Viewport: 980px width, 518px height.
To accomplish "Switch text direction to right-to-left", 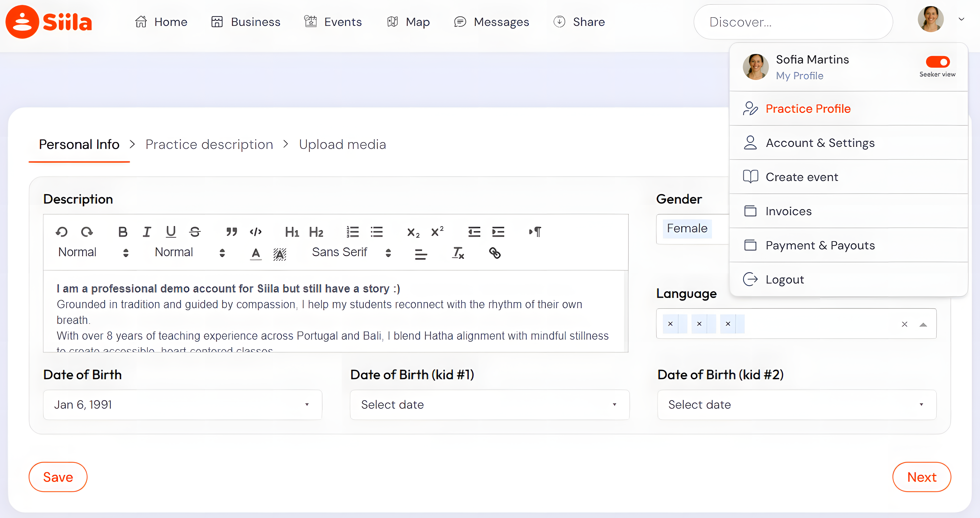I will pos(535,232).
